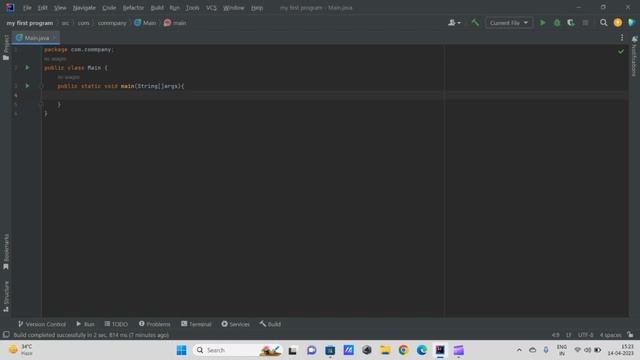
Task: Build project using the hammer icon
Action: 475,23
